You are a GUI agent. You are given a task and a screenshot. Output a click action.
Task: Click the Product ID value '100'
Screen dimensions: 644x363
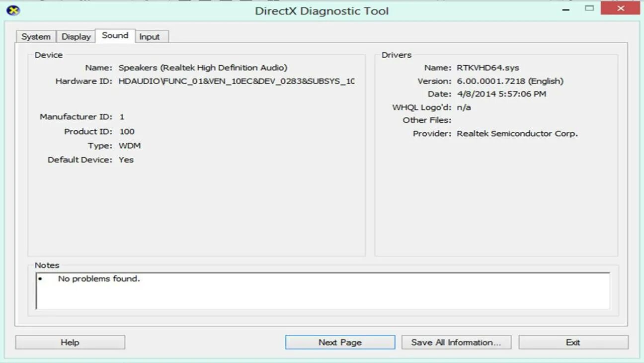127,131
